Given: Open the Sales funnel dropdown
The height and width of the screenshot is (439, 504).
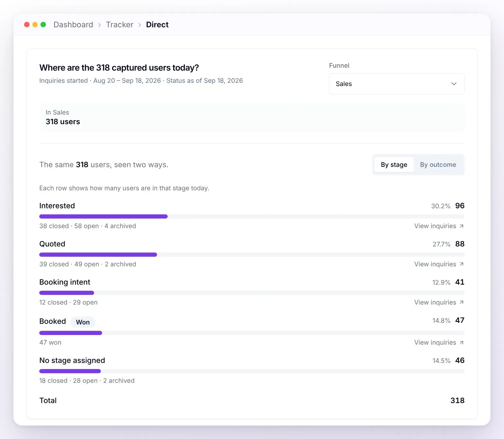Looking at the screenshot, I should click(x=397, y=84).
